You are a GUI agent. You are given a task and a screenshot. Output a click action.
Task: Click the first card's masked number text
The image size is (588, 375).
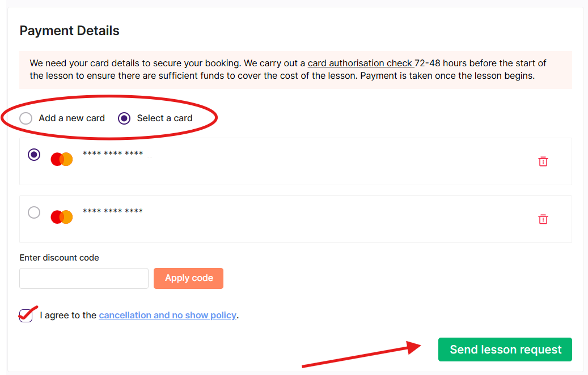(113, 153)
